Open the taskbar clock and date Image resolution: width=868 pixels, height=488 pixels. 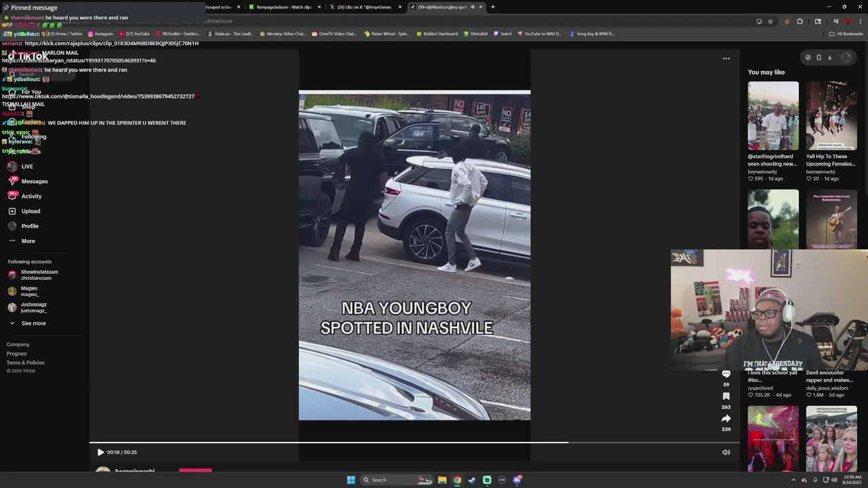click(x=852, y=480)
